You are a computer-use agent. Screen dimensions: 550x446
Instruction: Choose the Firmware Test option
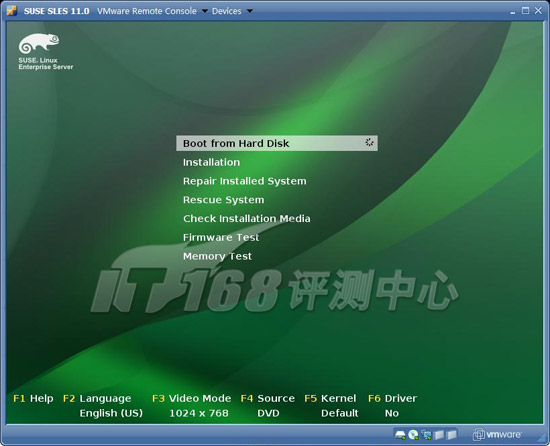point(221,238)
